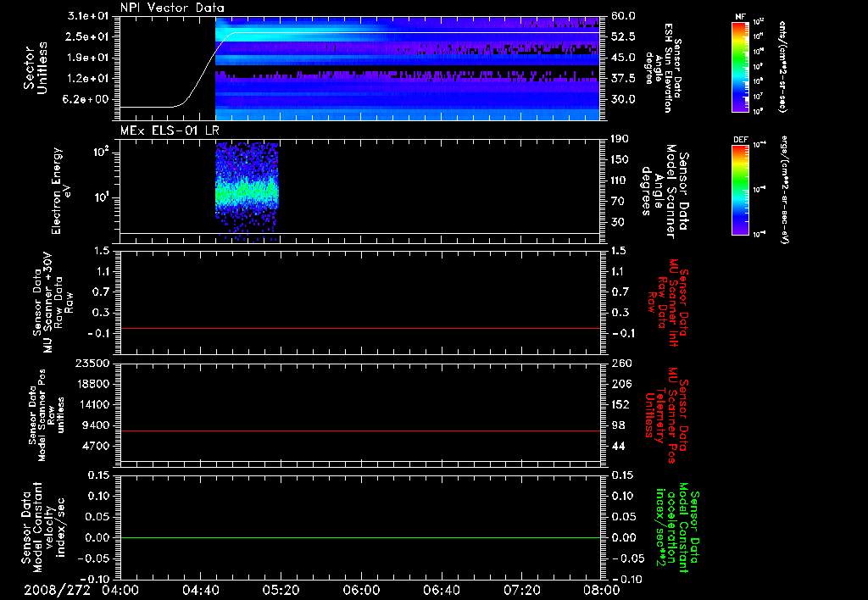Viewport: 868px width, 600px height.
Task: Click the electron energy spectrogram burst
Action: (x=247, y=191)
